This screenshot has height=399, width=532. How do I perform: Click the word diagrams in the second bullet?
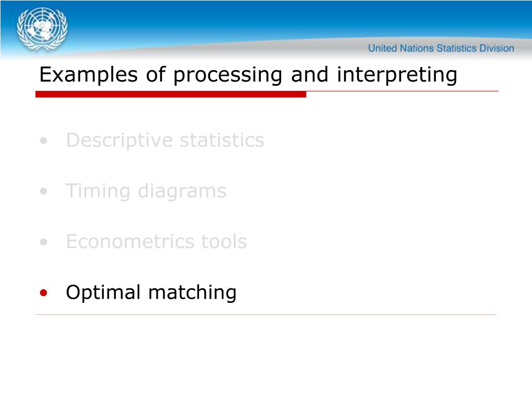coord(182,192)
